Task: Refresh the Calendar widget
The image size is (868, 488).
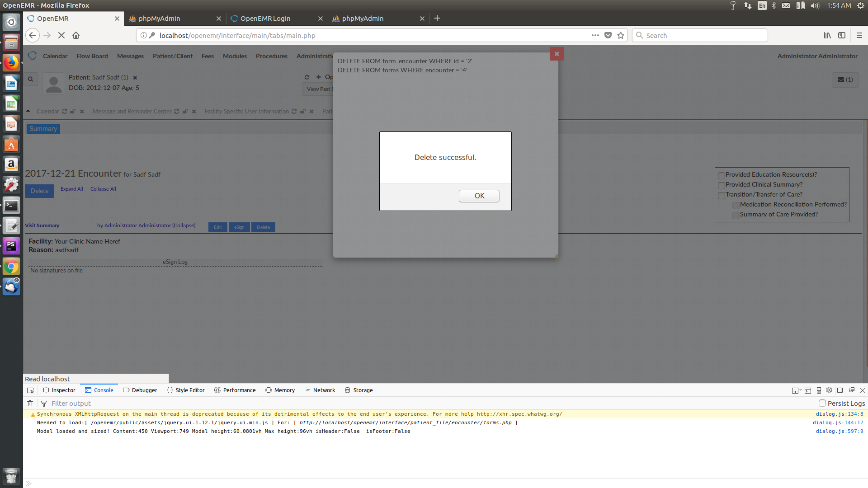Action: (64, 111)
